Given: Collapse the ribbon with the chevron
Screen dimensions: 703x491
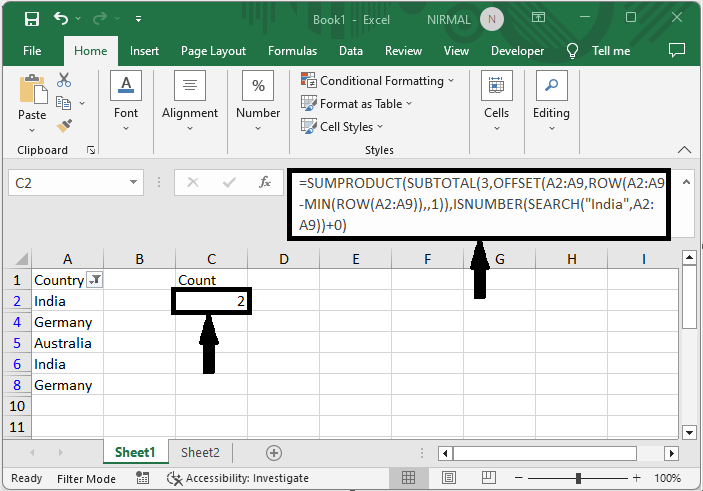Looking at the screenshot, I should (684, 150).
